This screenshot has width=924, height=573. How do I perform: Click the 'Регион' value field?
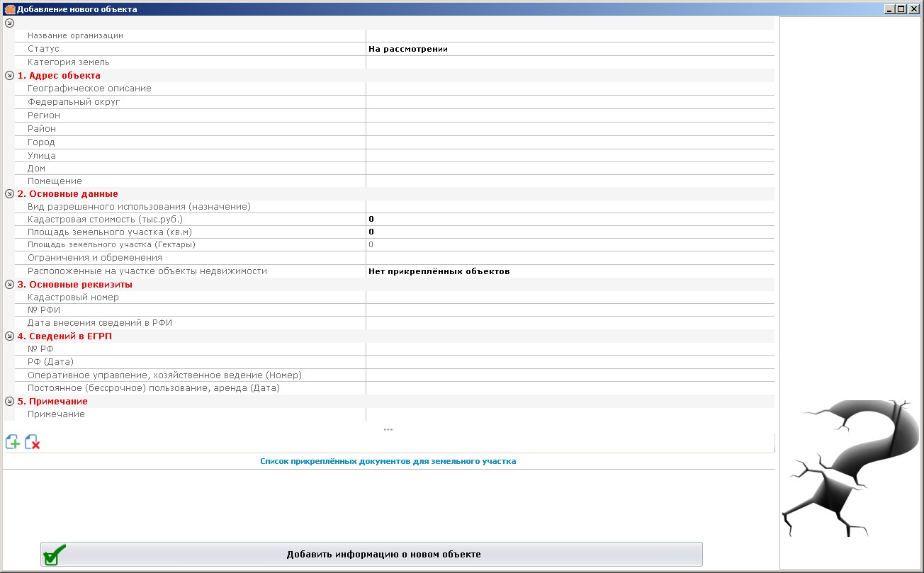click(570, 115)
